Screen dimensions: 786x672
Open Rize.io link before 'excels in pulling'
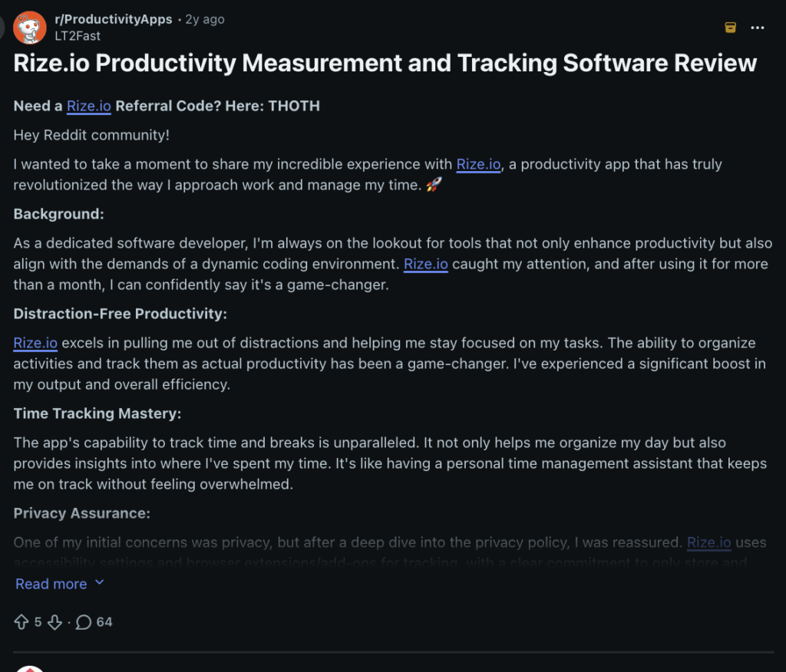pos(35,343)
